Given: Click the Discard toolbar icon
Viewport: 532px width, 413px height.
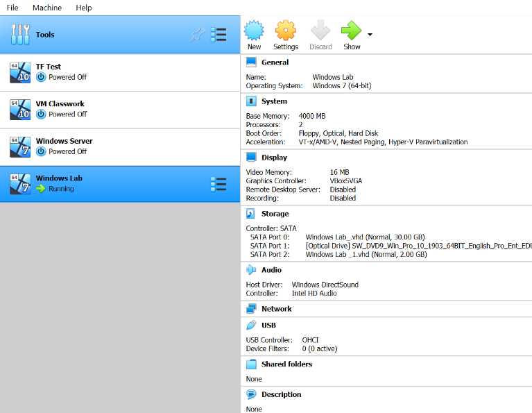Looking at the screenshot, I should click(x=320, y=31).
